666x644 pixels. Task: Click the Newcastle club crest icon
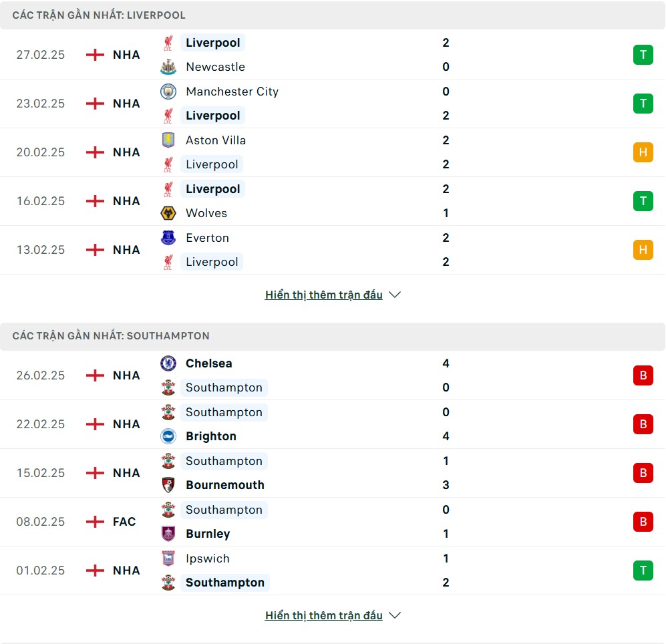point(168,67)
